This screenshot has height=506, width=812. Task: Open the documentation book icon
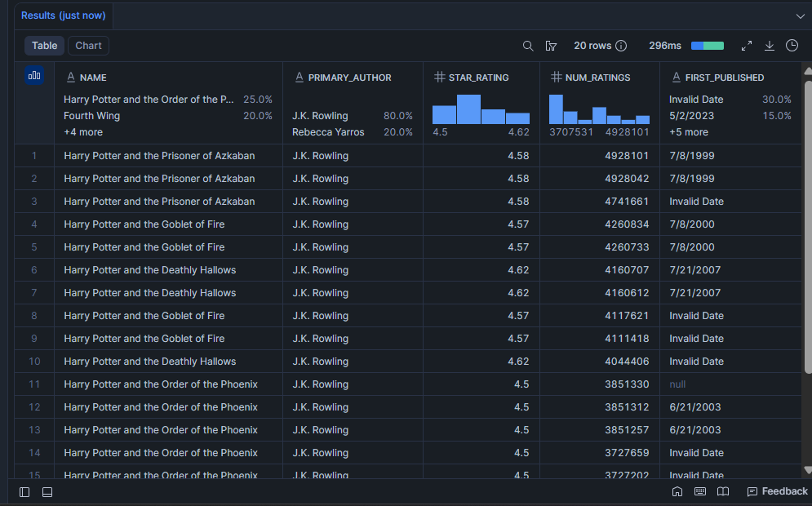(723, 491)
